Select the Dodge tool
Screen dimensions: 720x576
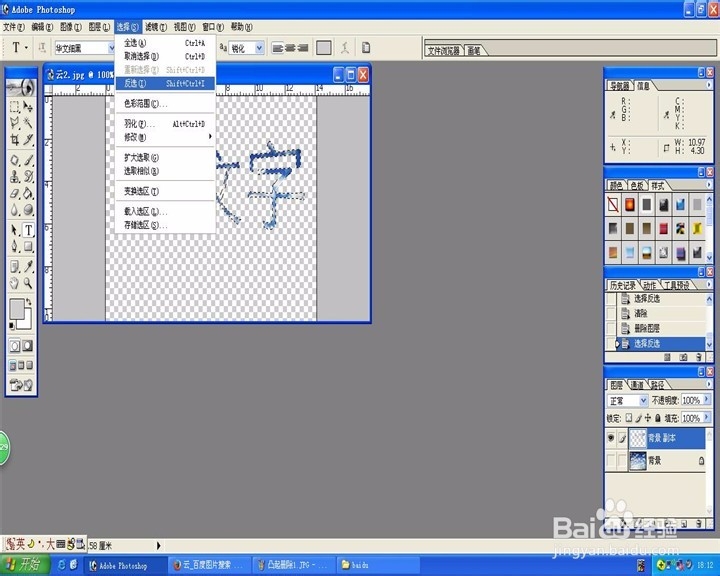tap(28, 209)
